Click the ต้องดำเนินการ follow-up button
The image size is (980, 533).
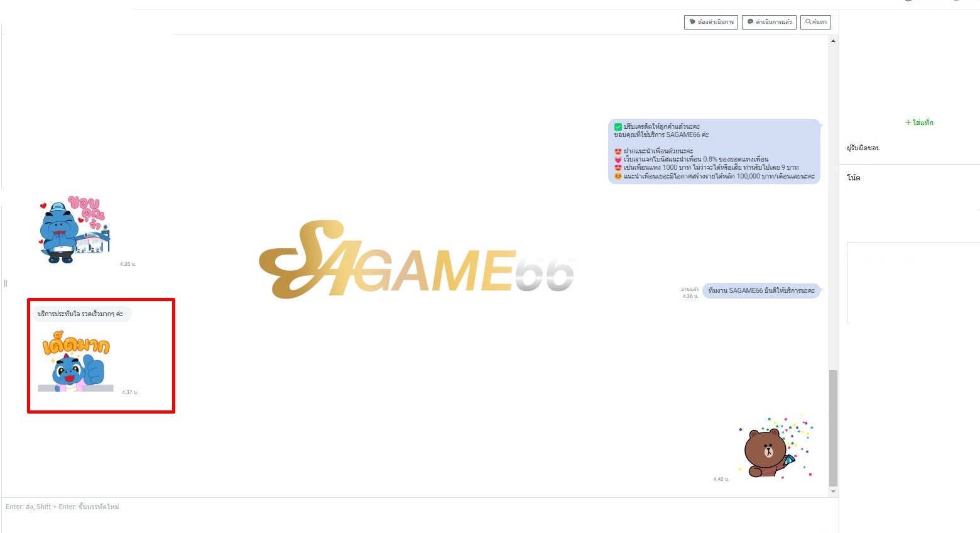(x=711, y=22)
